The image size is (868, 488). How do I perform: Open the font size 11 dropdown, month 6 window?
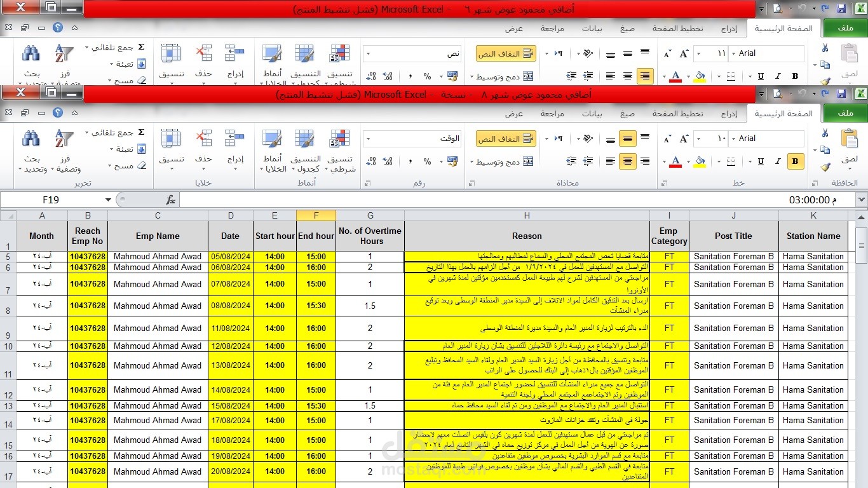pyautogui.click(x=698, y=53)
